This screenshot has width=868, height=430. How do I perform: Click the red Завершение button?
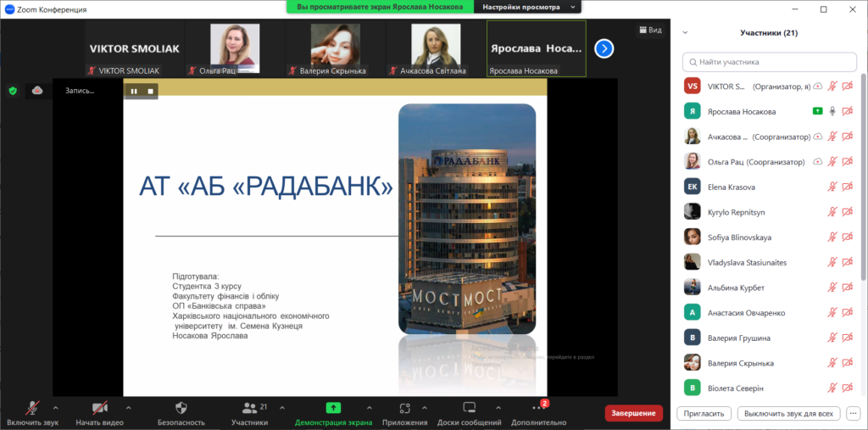pyautogui.click(x=634, y=413)
